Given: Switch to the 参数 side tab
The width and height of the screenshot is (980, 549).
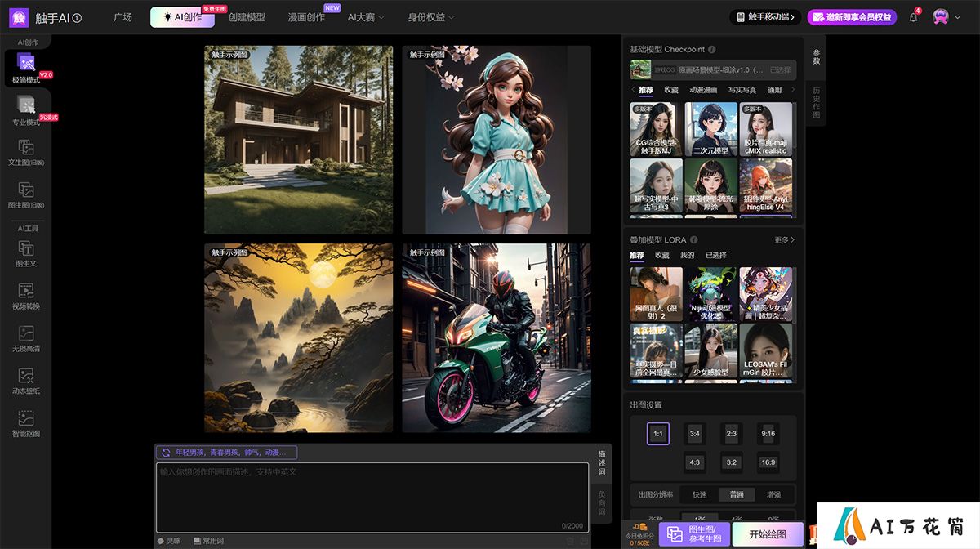Looking at the screenshot, I should (816, 56).
